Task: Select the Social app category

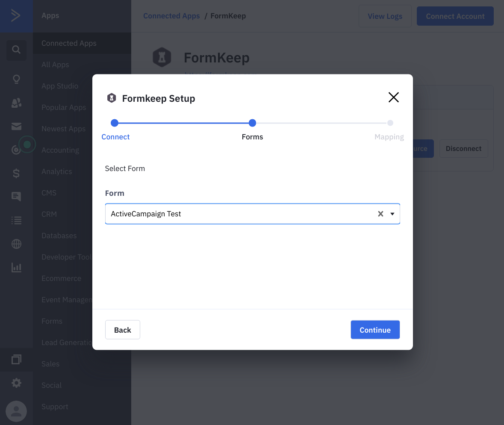Action: 51,385
